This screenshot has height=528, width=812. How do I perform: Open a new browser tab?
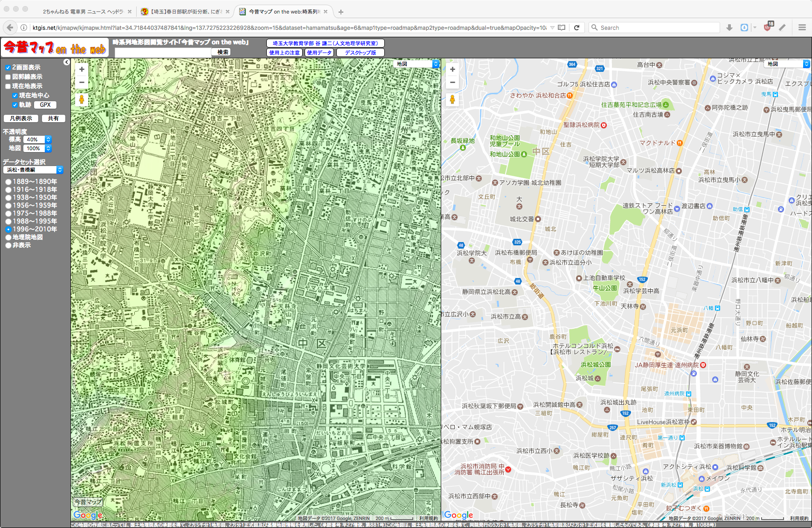tap(341, 12)
